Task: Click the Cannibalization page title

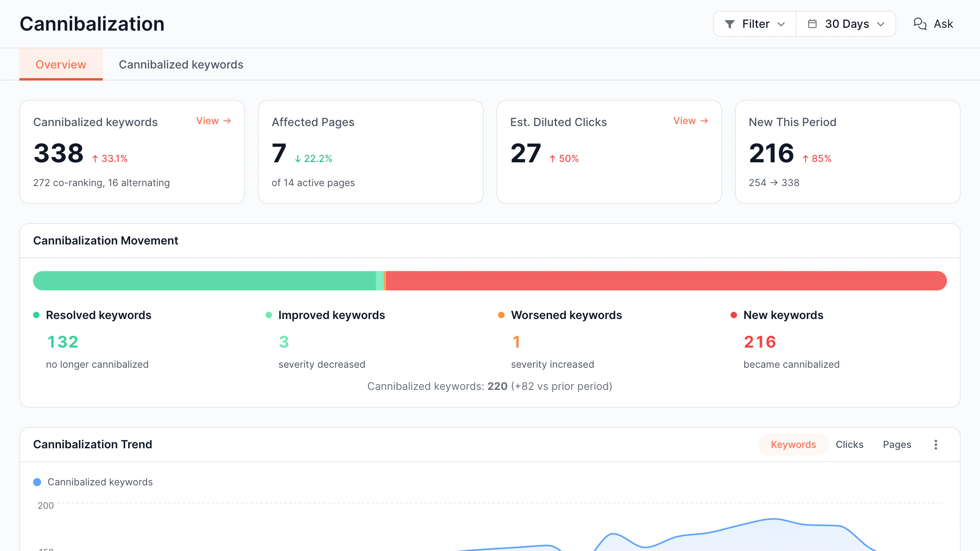Action: pyautogui.click(x=92, y=24)
